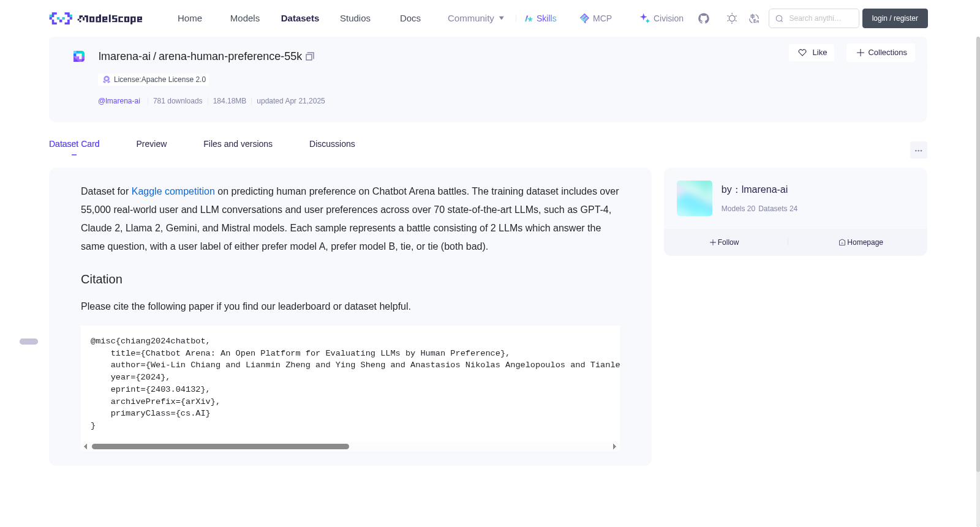Click the citation horizontal scrollbar thumb
The width and height of the screenshot is (980, 527).
click(x=221, y=447)
